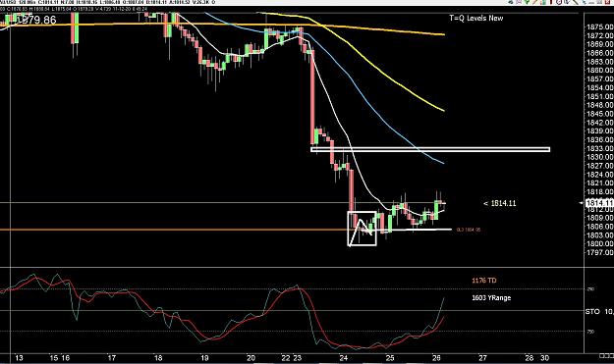
Task: Click date 13 on time axis
Action: pos(19,358)
